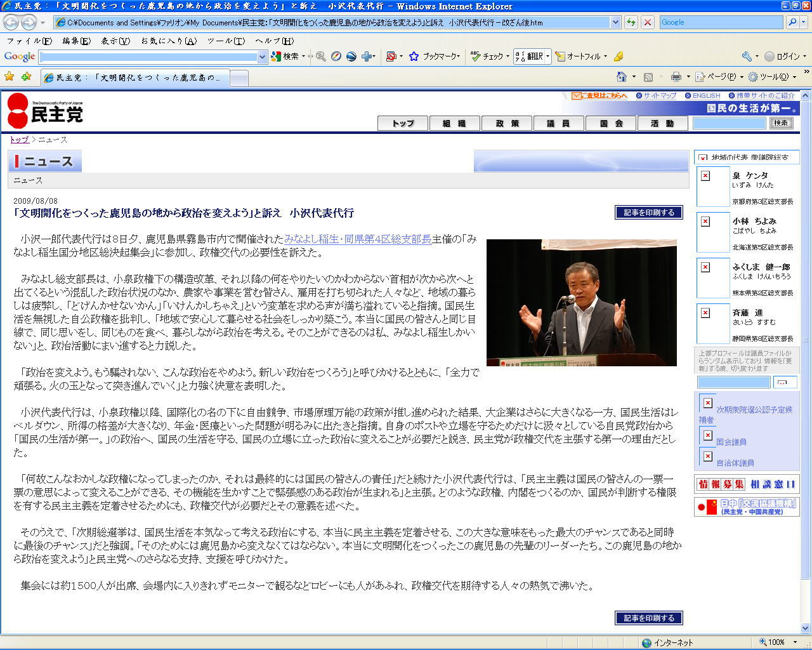Click the みなよし稲生・同県第4区総支部長 link
The height and width of the screenshot is (650, 812).
pos(358,239)
